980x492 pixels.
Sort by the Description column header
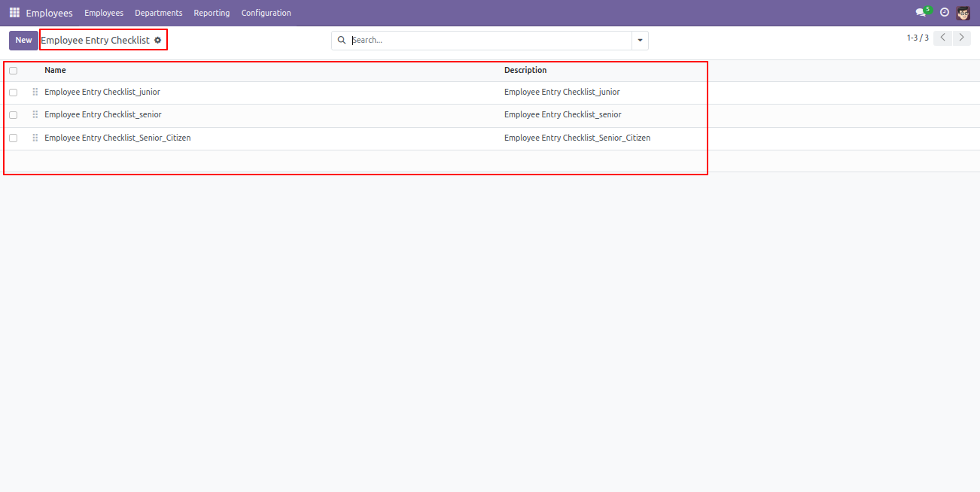tap(525, 70)
